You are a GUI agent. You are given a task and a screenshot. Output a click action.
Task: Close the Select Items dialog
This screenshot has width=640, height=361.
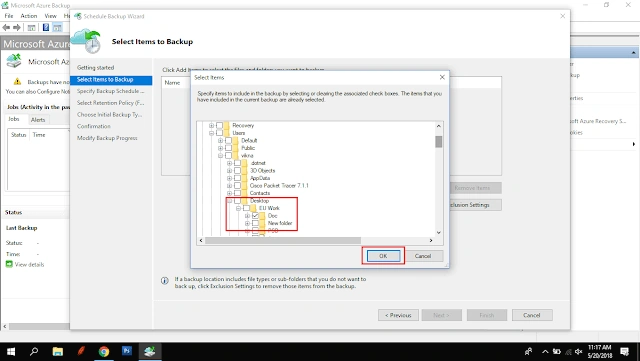442,77
